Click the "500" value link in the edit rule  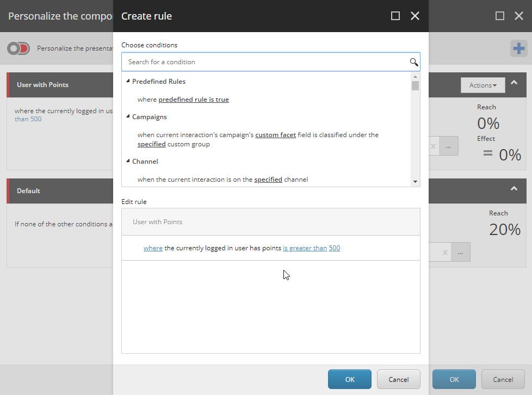(335, 248)
